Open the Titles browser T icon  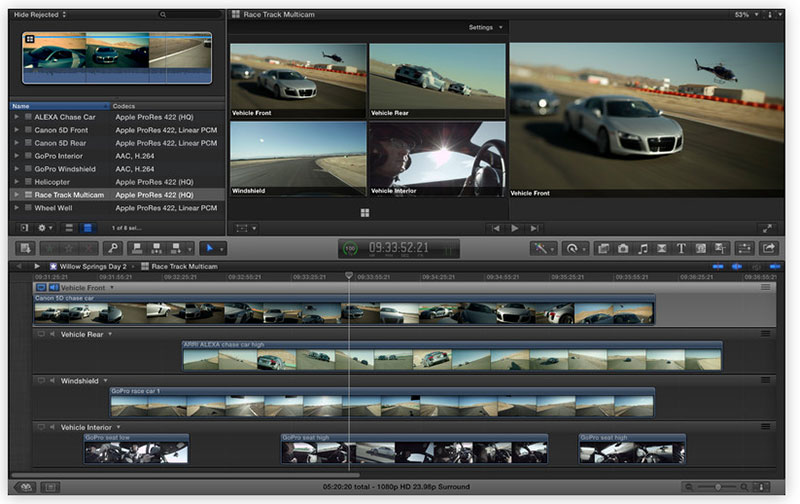point(681,248)
